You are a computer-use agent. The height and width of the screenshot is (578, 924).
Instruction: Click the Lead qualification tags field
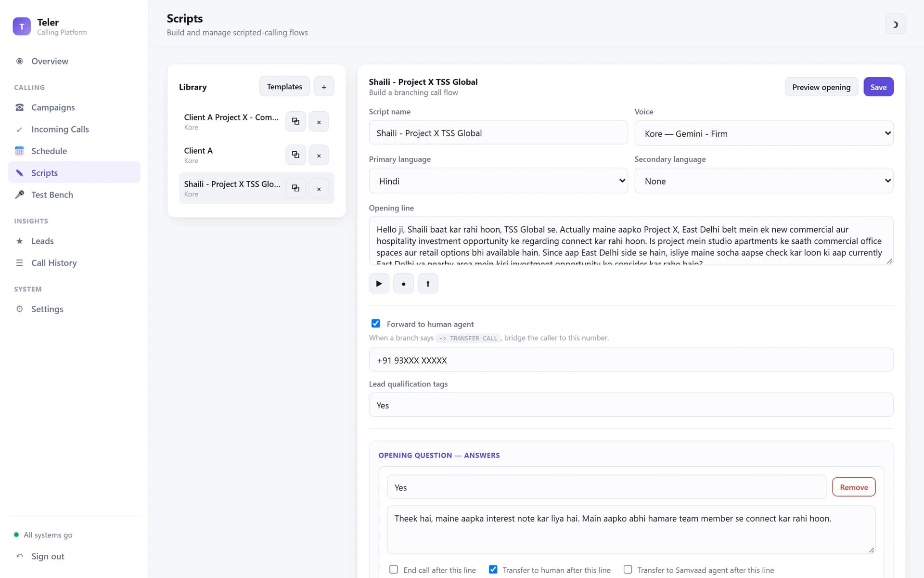click(631, 405)
